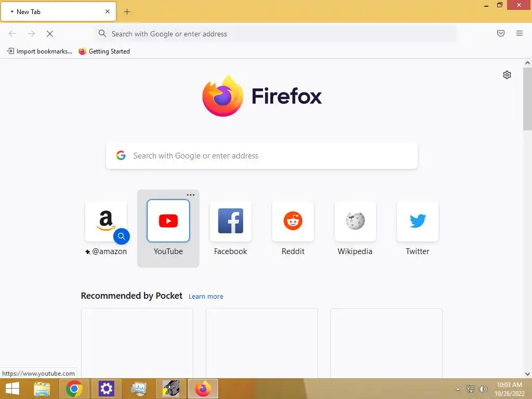Screen dimensions: 532x399
Task: Open Import bookmarks from toolbar
Action: click(39, 51)
